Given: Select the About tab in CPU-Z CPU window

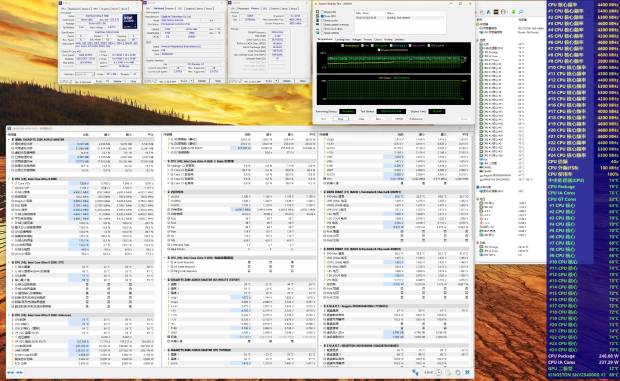Looking at the screenshot, I should (124, 9).
